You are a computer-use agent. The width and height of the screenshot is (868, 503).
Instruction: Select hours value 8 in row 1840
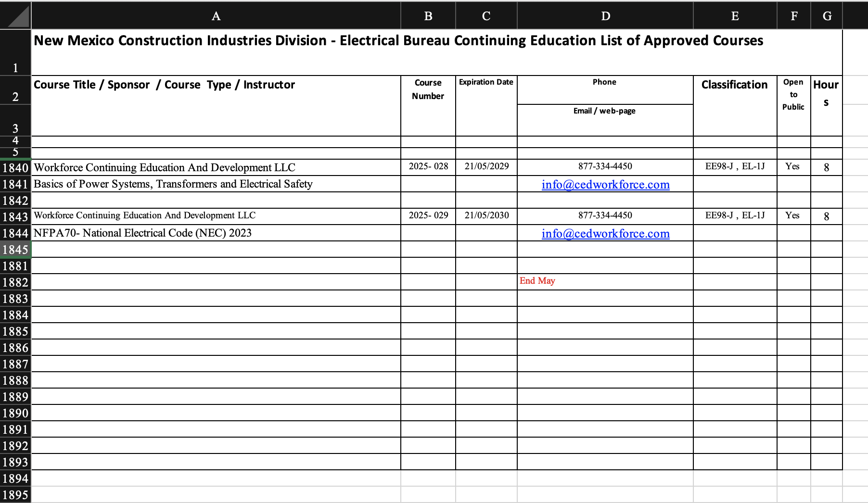827,167
